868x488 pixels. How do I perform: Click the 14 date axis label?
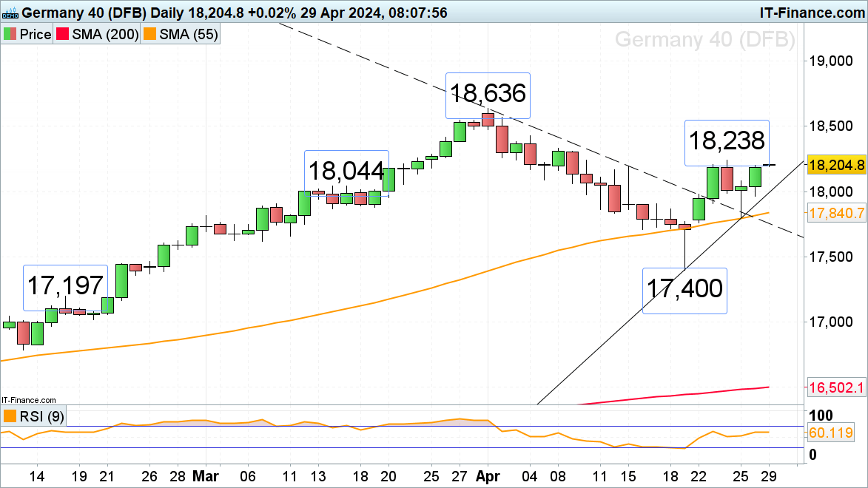pyautogui.click(x=36, y=476)
